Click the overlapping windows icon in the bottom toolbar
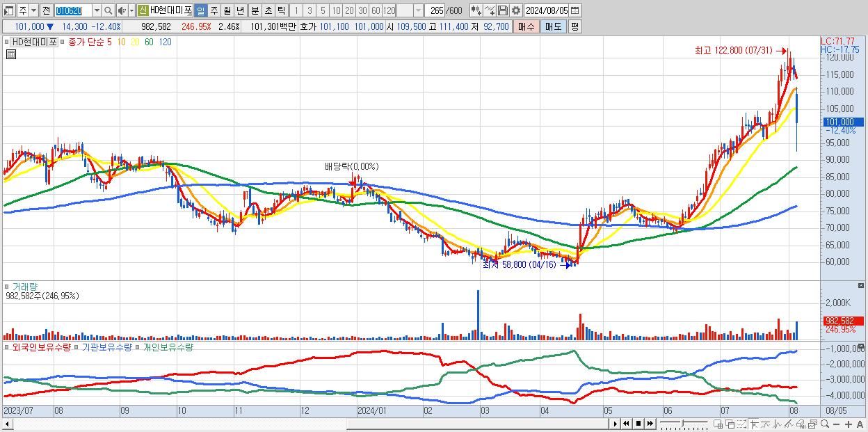The height and width of the screenshot is (432, 868). [730, 424]
